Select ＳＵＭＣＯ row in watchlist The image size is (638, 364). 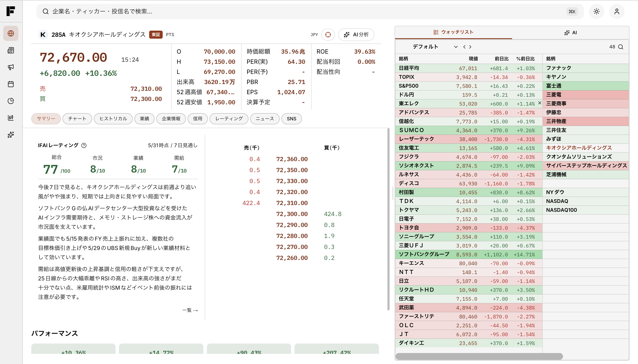(x=469, y=130)
